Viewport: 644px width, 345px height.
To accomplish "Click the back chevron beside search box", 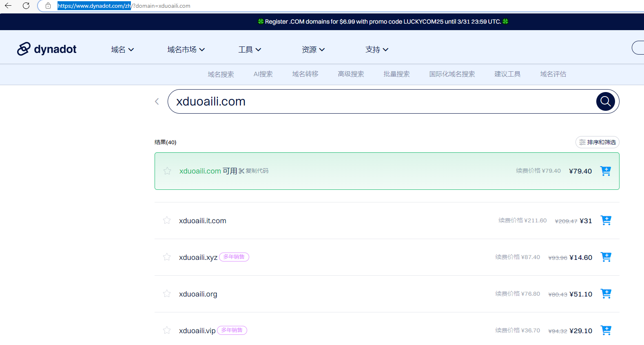I will pos(157,101).
